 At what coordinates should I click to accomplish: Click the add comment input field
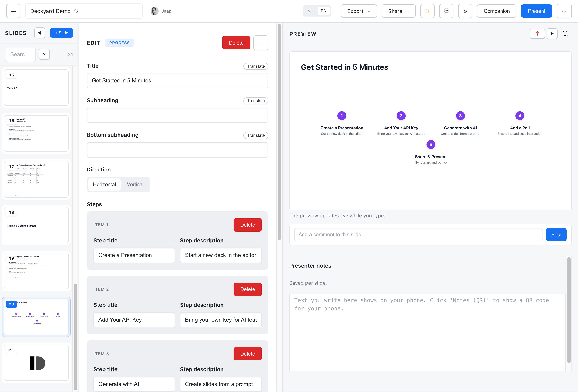click(418, 235)
